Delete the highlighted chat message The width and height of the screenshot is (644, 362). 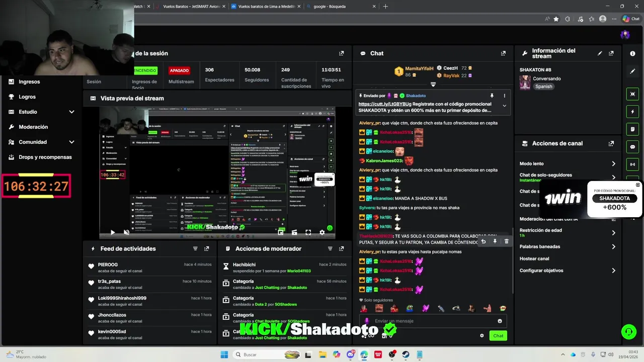tap(506, 242)
